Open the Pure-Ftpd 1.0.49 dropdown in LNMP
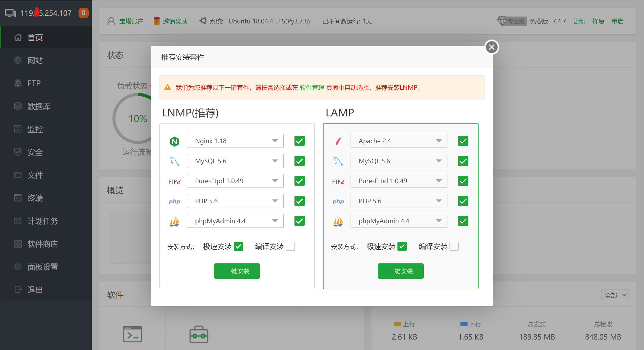644x350 pixels. click(235, 181)
